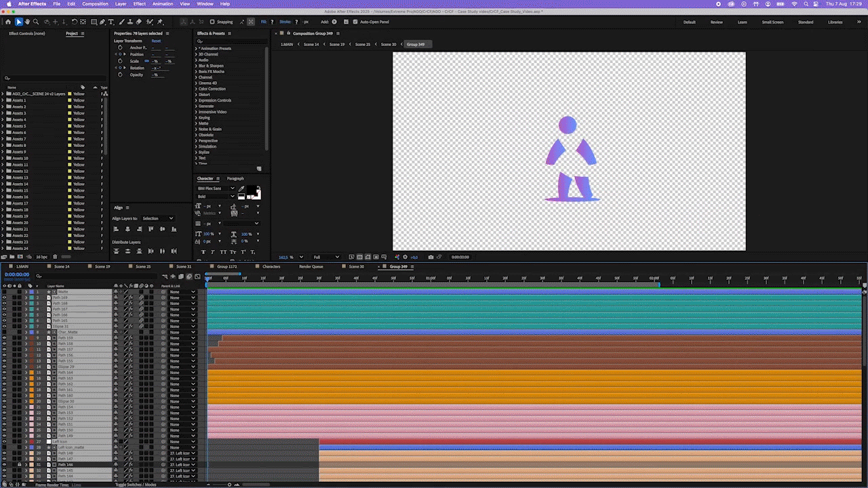Select the Clone Stamp tool

point(130,22)
